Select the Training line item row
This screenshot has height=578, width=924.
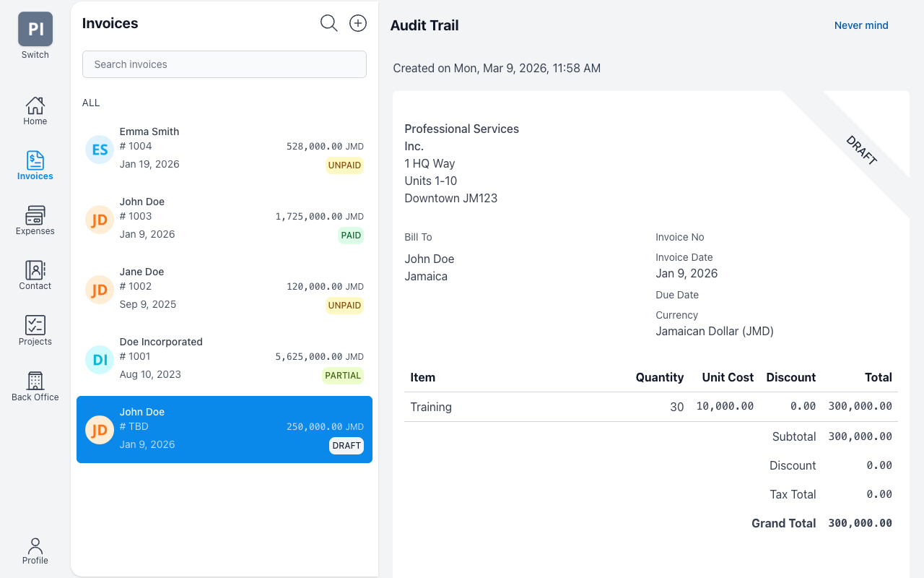650,407
